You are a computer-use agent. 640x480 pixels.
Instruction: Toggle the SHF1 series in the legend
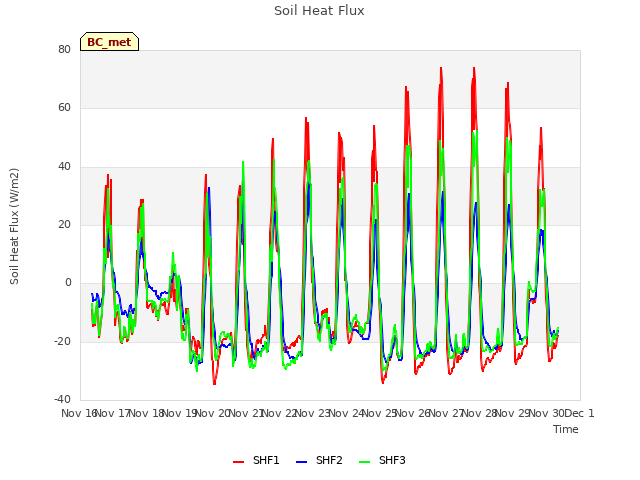(256, 460)
